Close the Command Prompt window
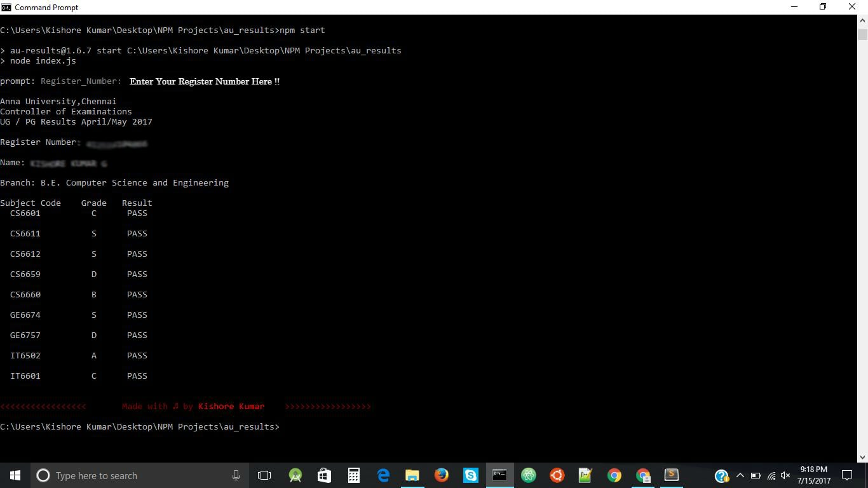 click(853, 7)
